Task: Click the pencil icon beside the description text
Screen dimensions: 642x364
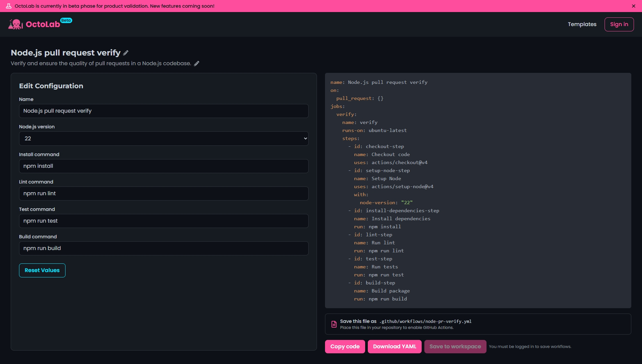Action: pyautogui.click(x=197, y=64)
